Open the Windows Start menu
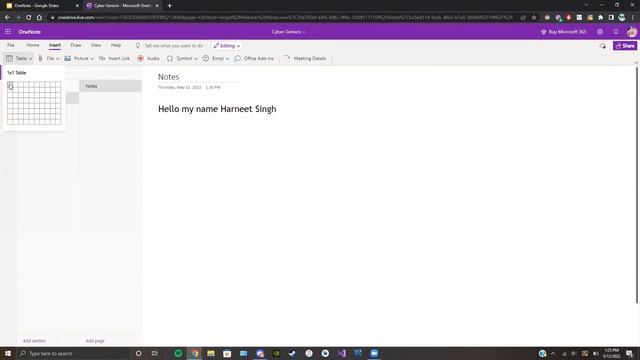Viewport: 640px width, 360px height. tap(8, 353)
